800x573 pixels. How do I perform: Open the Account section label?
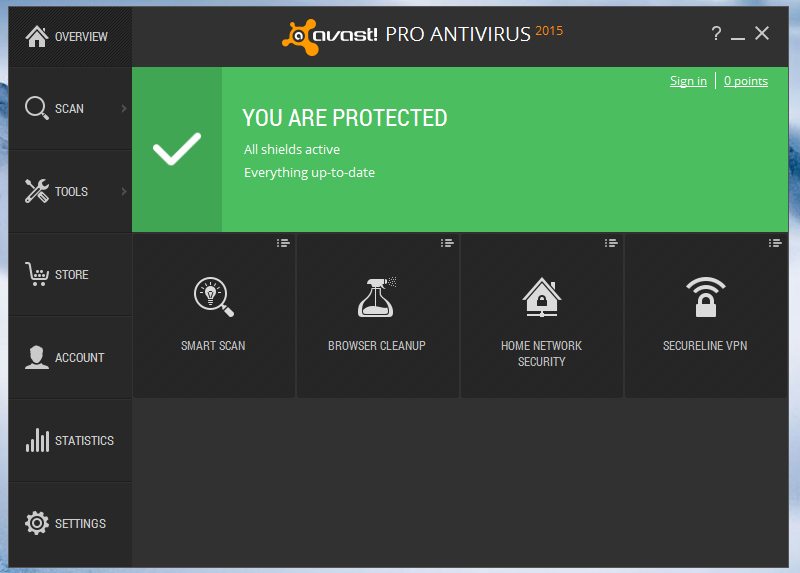tap(80, 358)
